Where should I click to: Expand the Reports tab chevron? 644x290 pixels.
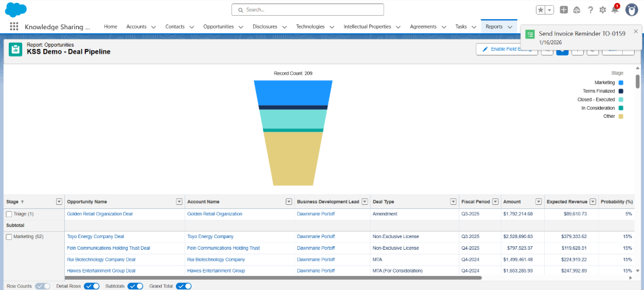[x=510, y=27]
